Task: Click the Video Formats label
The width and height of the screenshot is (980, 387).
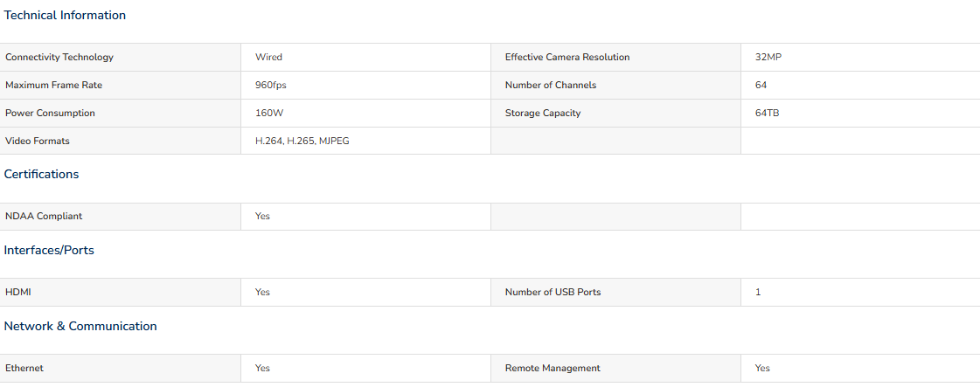Action: tap(38, 142)
